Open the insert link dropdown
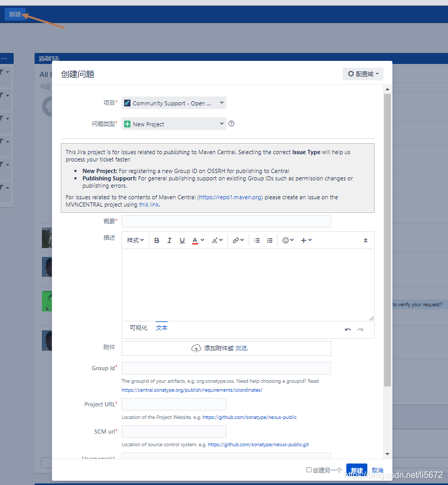The image size is (448, 485). [x=238, y=240]
